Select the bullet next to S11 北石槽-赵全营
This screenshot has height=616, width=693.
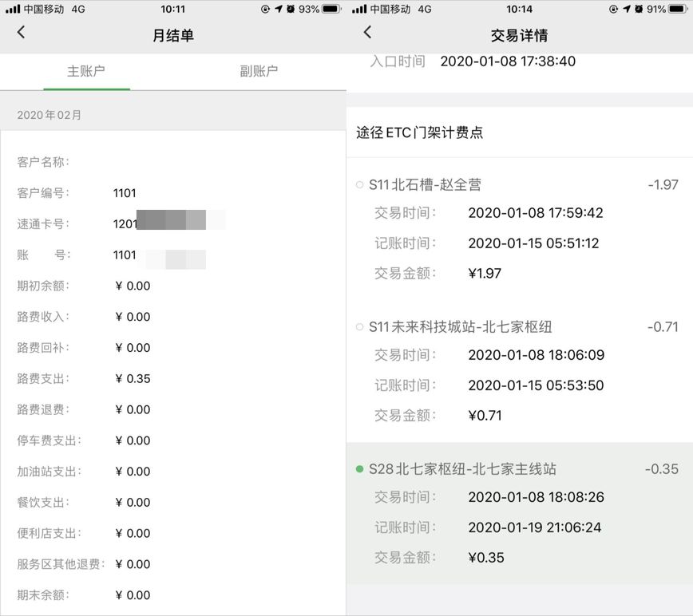coord(359,184)
